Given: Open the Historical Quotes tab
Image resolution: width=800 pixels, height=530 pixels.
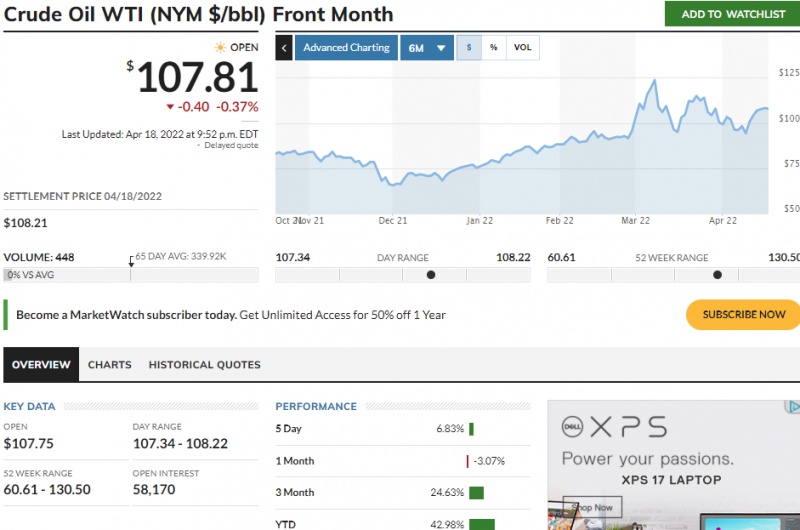Looking at the screenshot, I should point(204,365).
